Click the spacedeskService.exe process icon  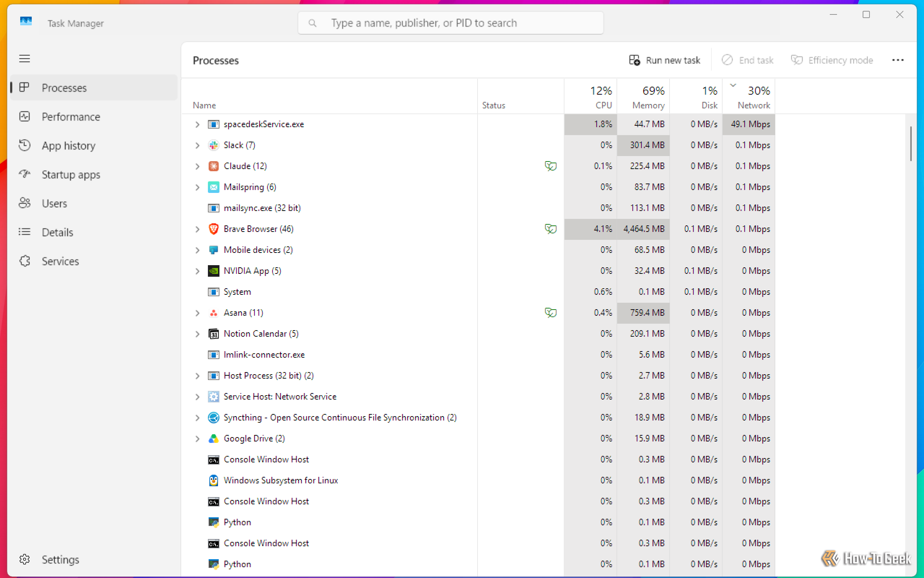(x=213, y=124)
